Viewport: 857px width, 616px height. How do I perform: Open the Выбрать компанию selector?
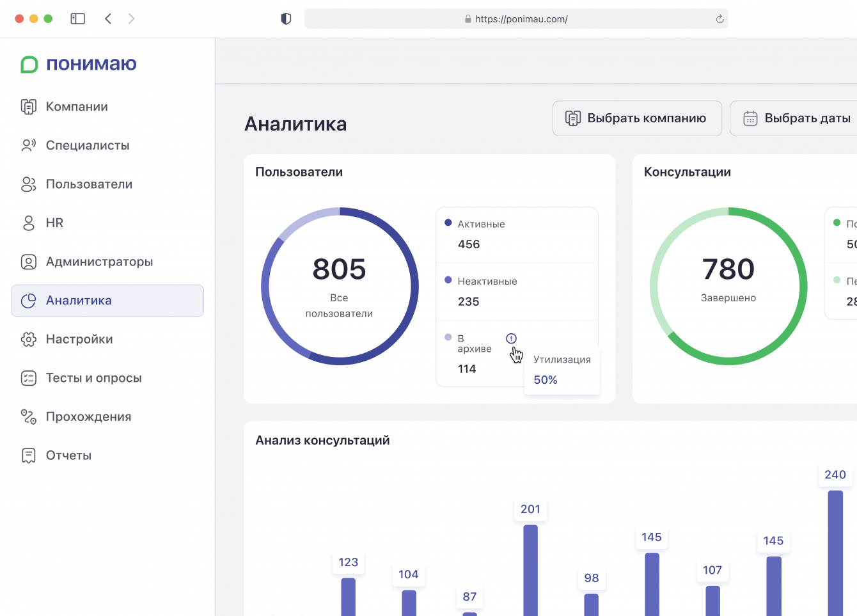click(637, 118)
